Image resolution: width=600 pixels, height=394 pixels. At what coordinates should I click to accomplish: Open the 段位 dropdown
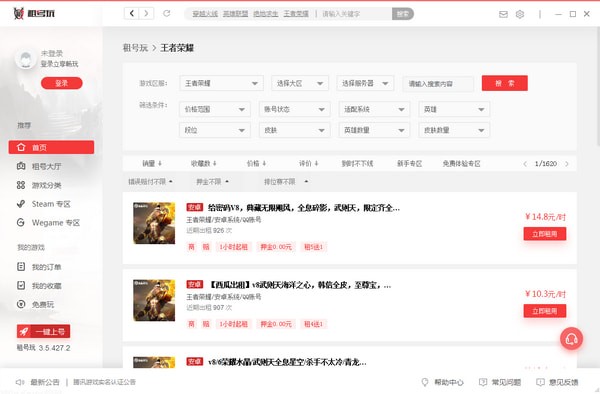215,130
